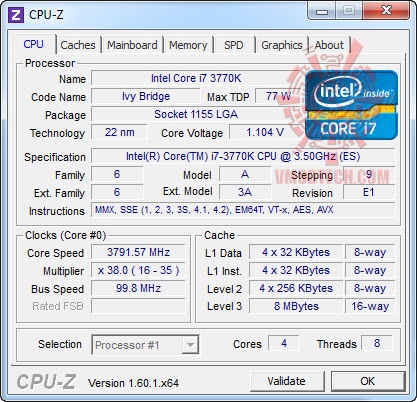Show the About tab

click(329, 45)
